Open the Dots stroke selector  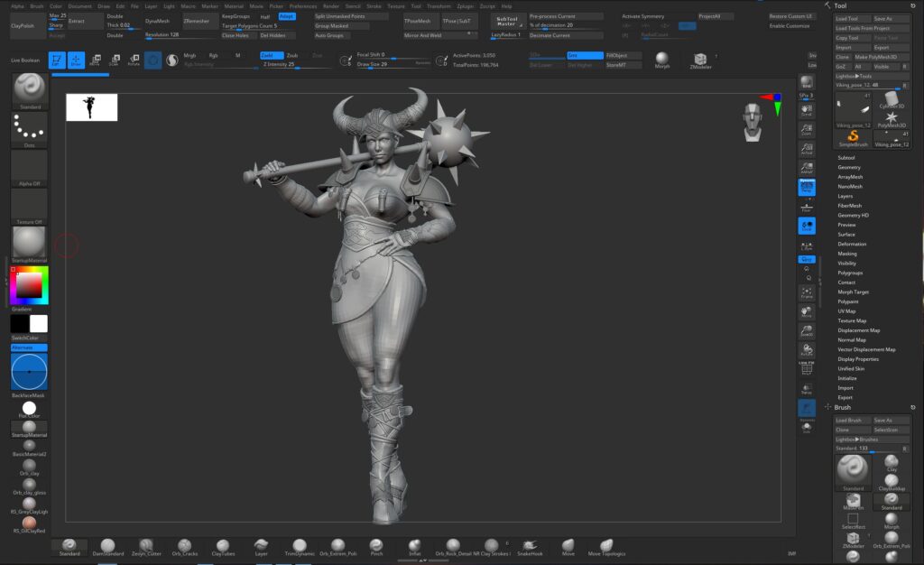pyautogui.click(x=30, y=130)
